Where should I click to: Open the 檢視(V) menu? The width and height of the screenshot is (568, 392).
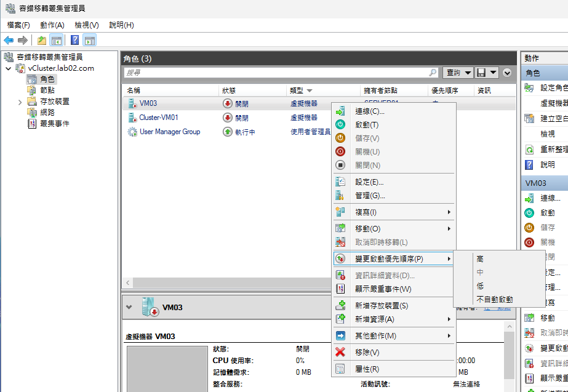(86, 25)
